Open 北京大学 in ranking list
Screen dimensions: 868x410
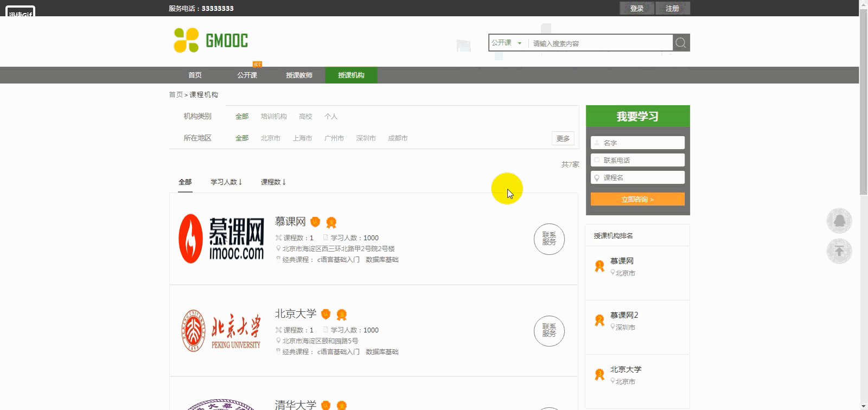(x=626, y=369)
